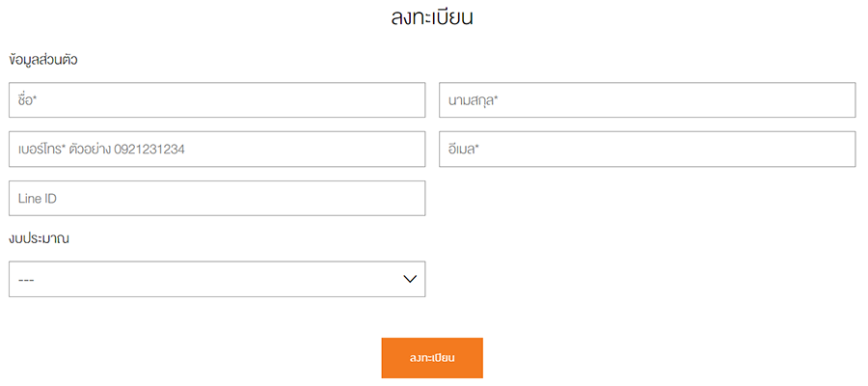Click into the email address field

[647, 150]
